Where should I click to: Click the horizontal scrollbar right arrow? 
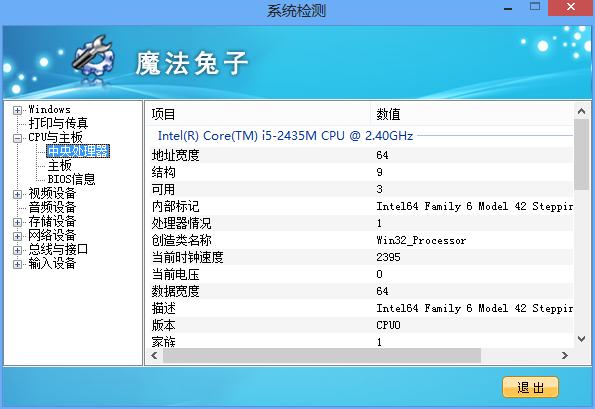click(565, 356)
